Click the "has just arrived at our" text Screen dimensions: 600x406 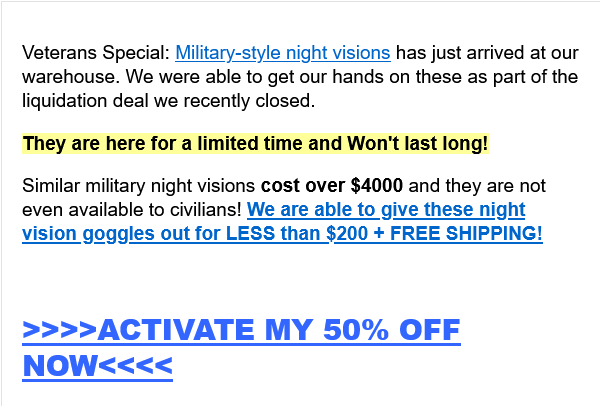tap(482, 53)
